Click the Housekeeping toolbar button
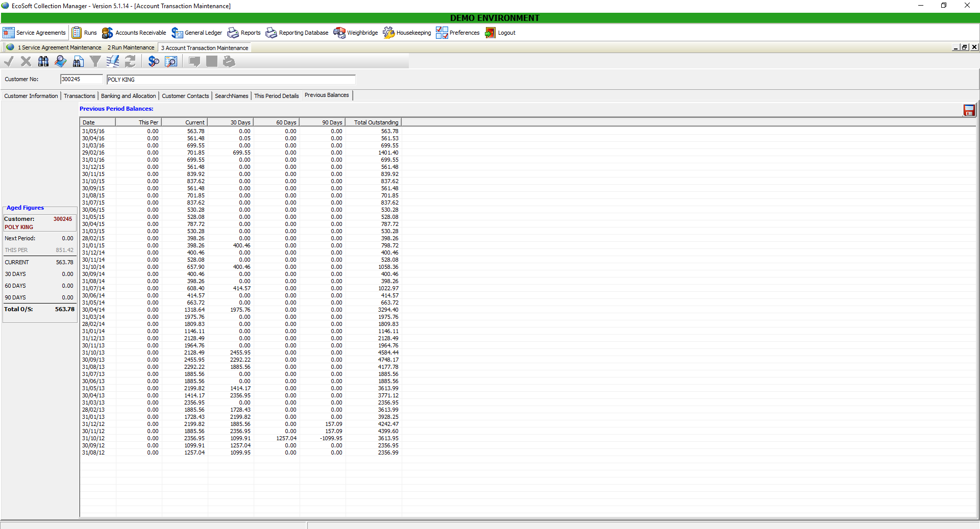Screen dimensions: 980x529 [x=407, y=33]
